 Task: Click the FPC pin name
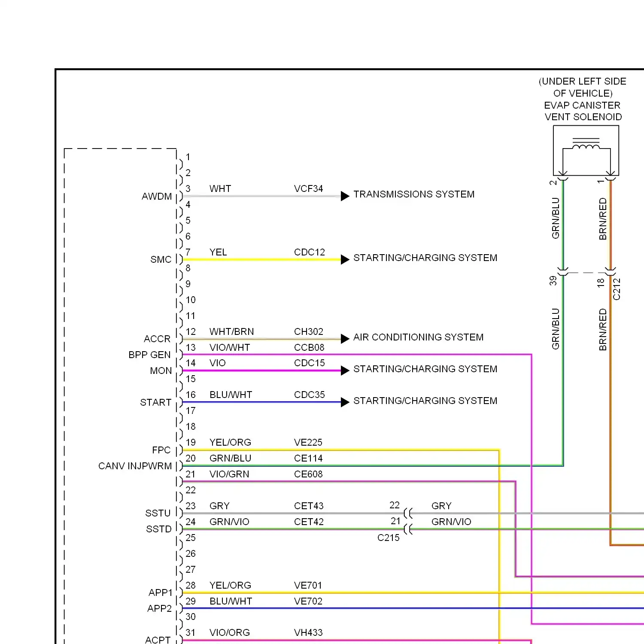coord(161,450)
